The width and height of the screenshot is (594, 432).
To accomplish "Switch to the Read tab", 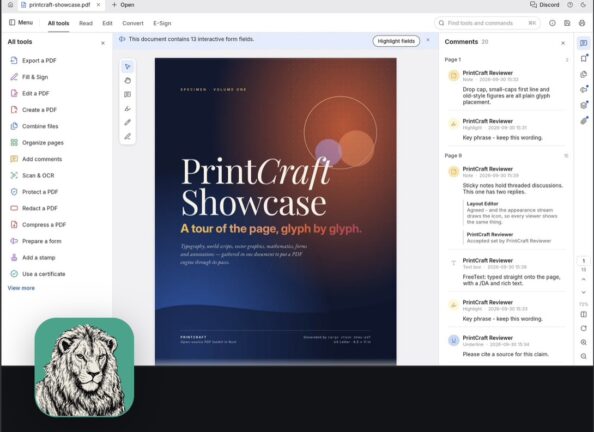I will [86, 23].
